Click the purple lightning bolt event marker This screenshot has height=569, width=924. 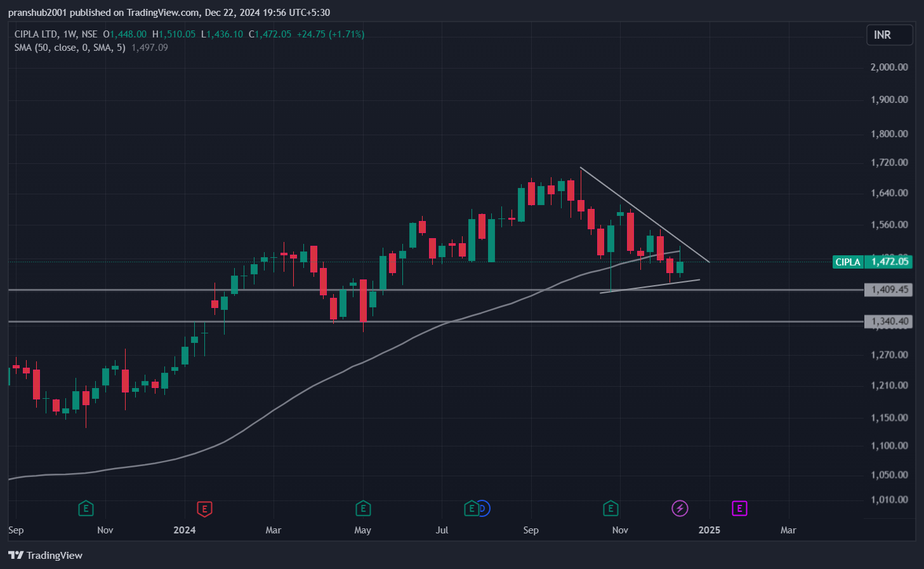point(680,508)
